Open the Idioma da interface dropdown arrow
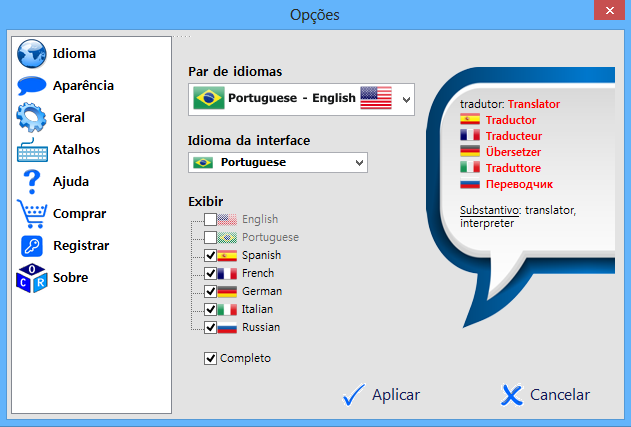The height and width of the screenshot is (427, 631). pos(359,163)
